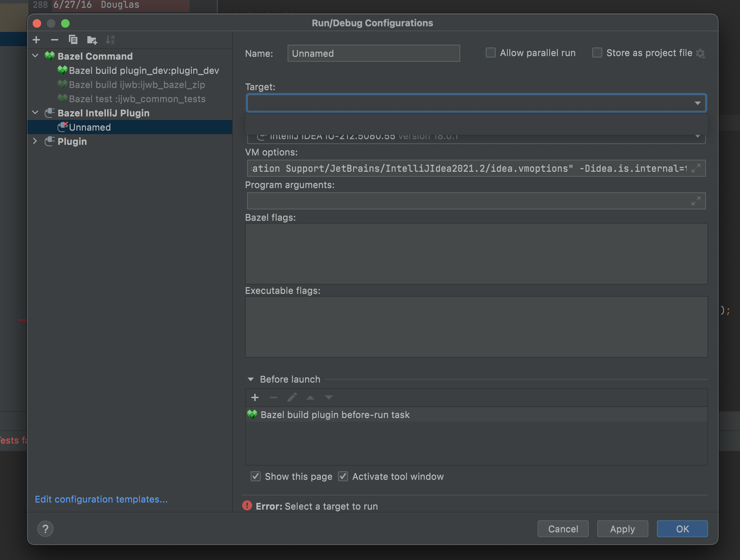Create a new configuration folder
740x560 pixels.
pyautogui.click(x=92, y=40)
